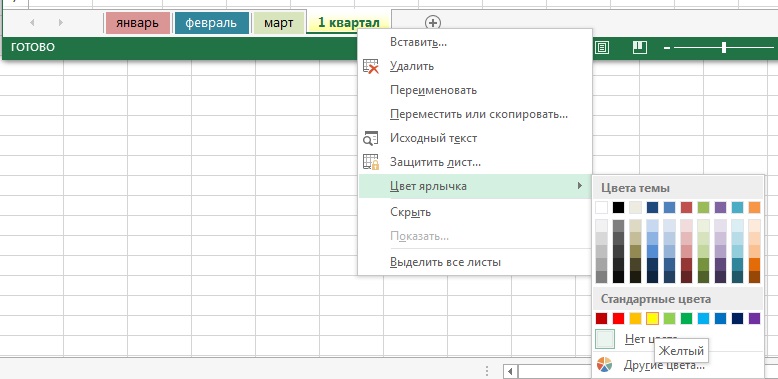
Task: Click the Стандартные цвета header label
Action: pos(656,300)
